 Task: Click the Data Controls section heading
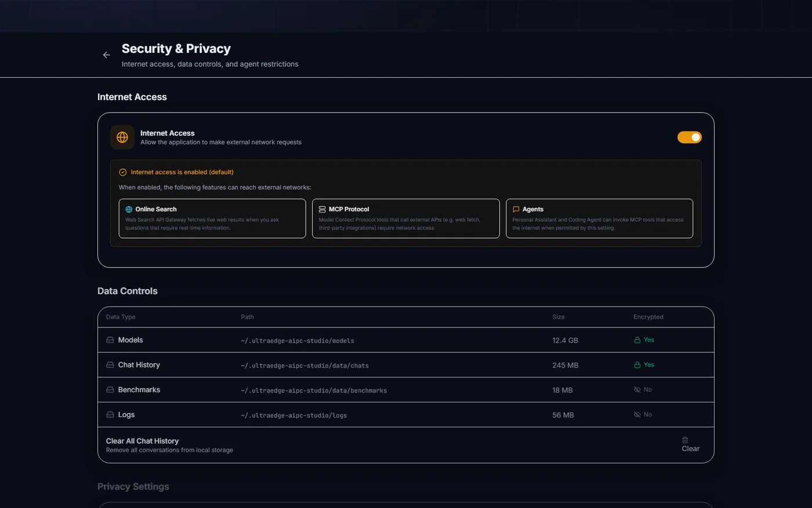128,291
